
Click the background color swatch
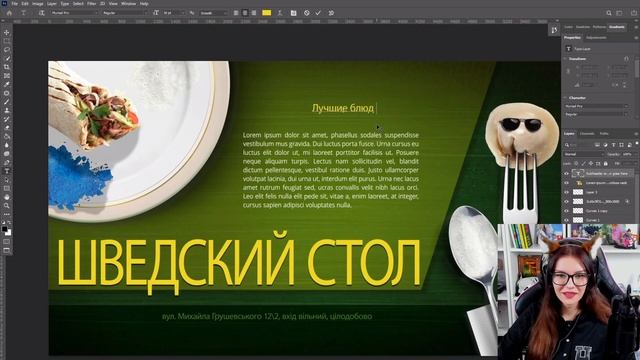[8, 232]
